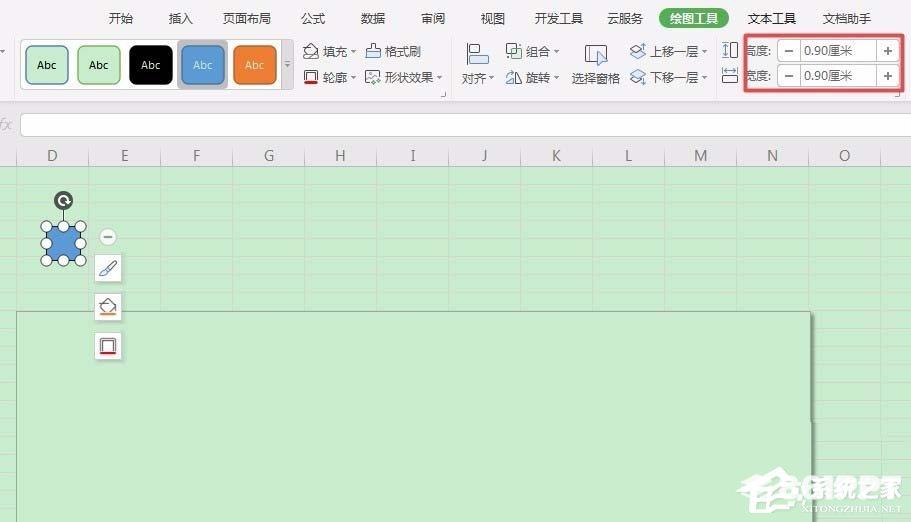Viewport: 911px width, 522px height.
Task: Open the 下移一层 dropdown arrow
Action: tap(705, 77)
